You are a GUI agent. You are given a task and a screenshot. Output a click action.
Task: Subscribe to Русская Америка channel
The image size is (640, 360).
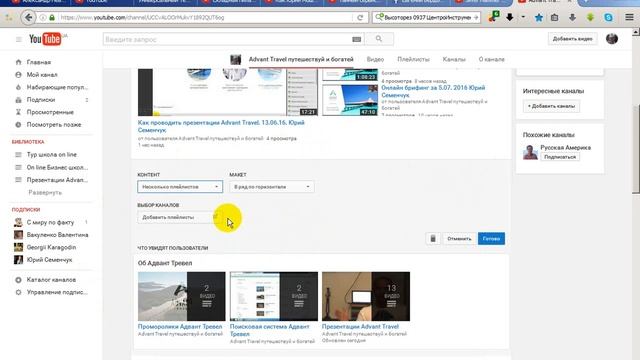pos(560,157)
